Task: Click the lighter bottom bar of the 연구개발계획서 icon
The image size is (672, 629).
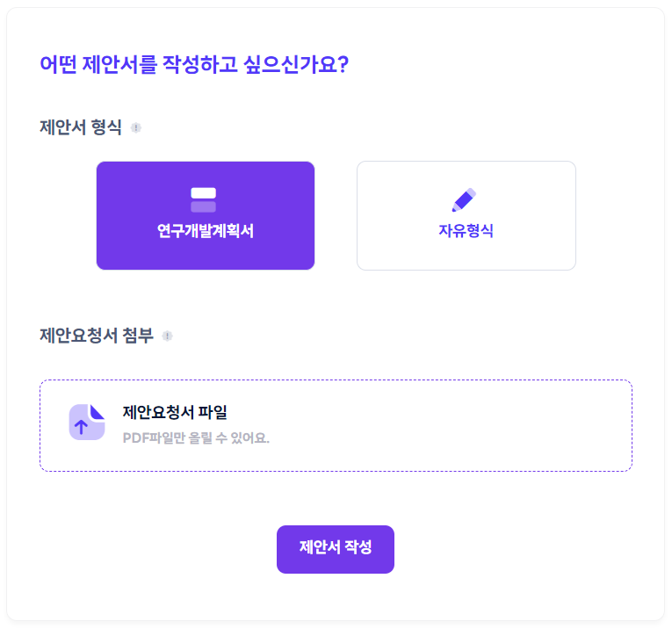Action: (204, 206)
